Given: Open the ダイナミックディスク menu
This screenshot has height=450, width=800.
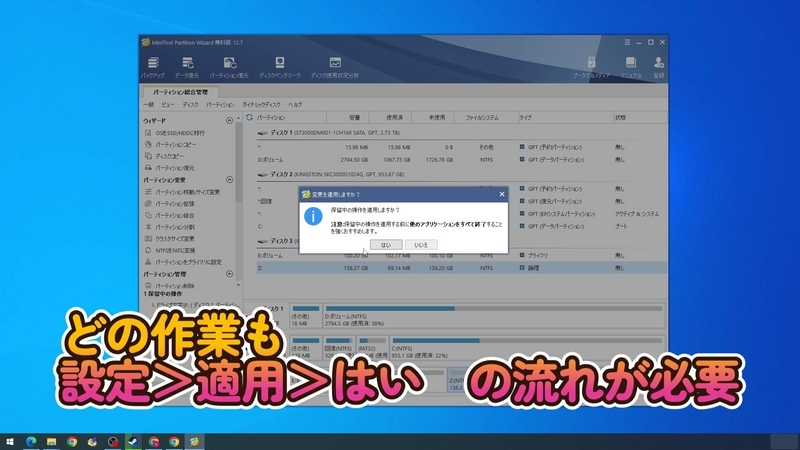Looking at the screenshot, I should tap(261, 105).
